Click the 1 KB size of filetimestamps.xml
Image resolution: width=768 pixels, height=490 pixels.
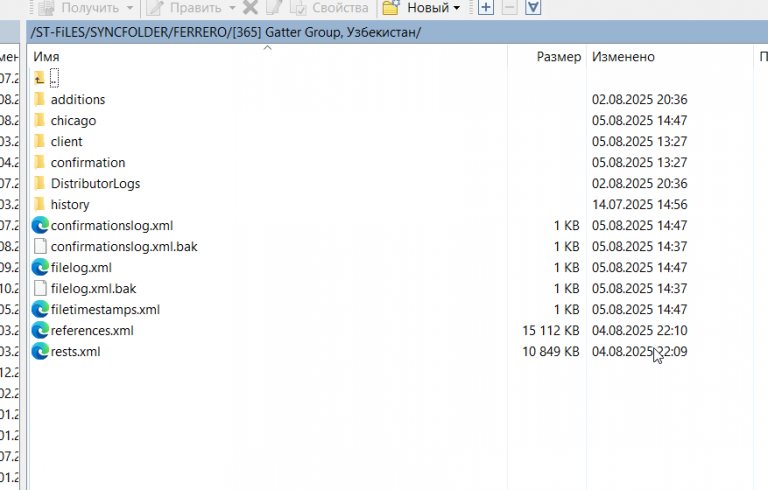click(567, 310)
